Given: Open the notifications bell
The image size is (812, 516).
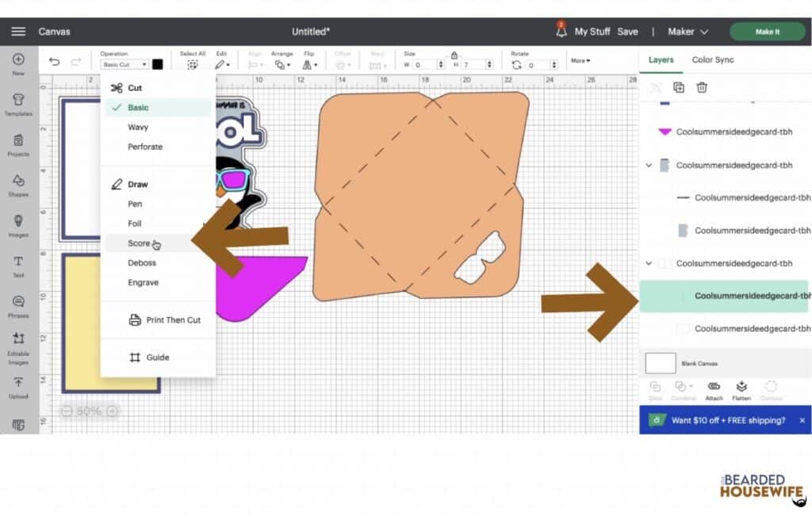Looking at the screenshot, I should pos(561,32).
